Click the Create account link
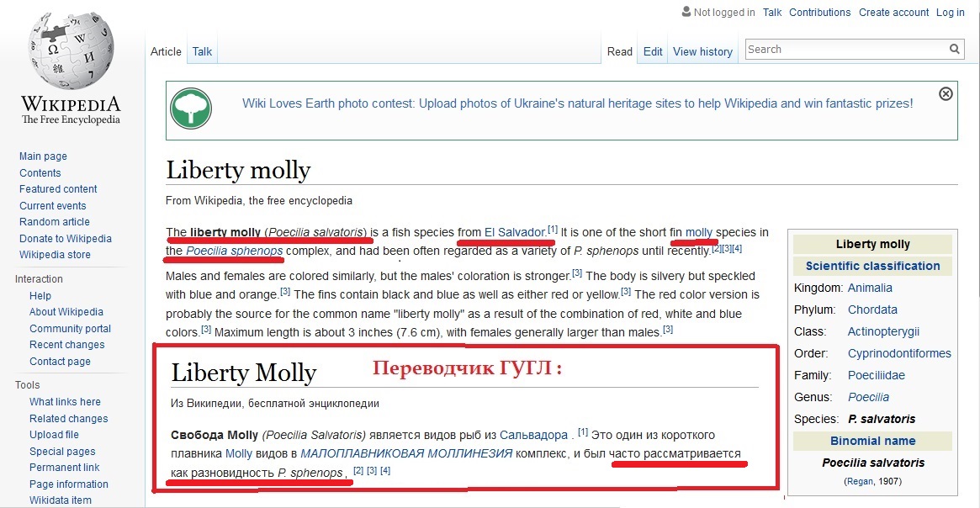980x508 pixels. pos(892,12)
